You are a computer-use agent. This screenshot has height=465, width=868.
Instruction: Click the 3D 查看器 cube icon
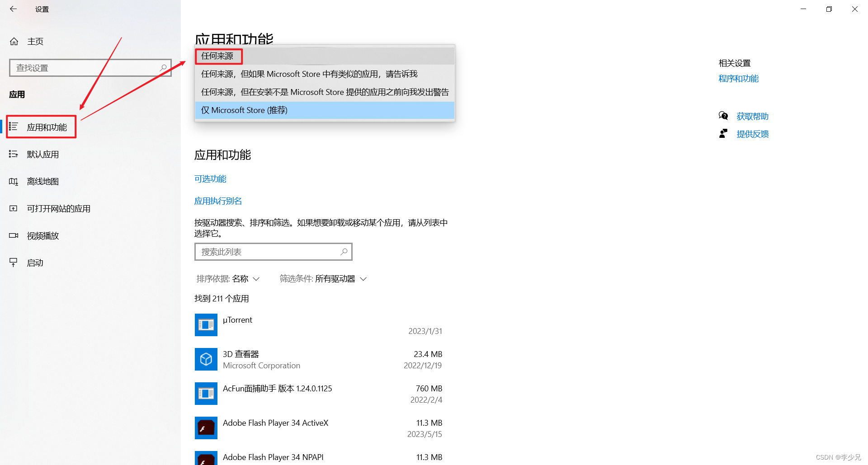click(206, 359)
